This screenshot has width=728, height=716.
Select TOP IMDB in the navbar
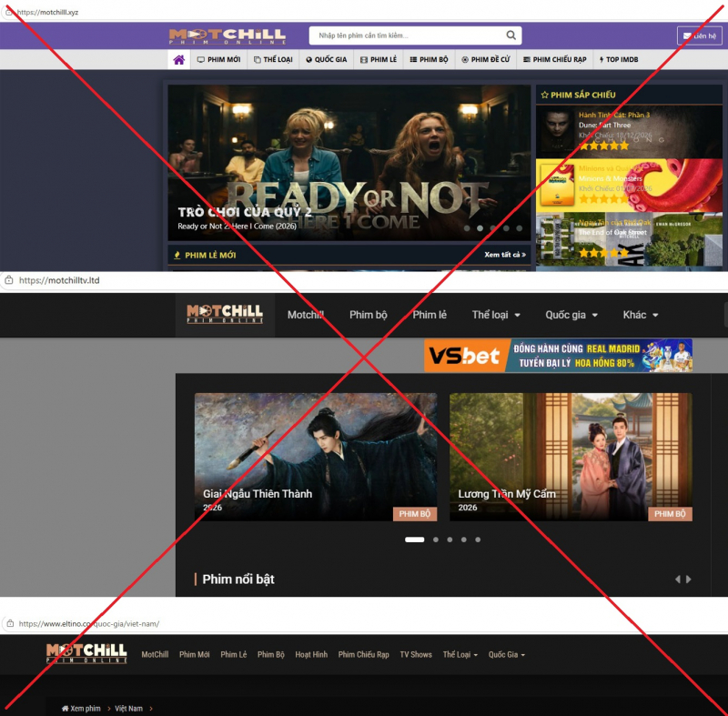(x=619, y=59)
